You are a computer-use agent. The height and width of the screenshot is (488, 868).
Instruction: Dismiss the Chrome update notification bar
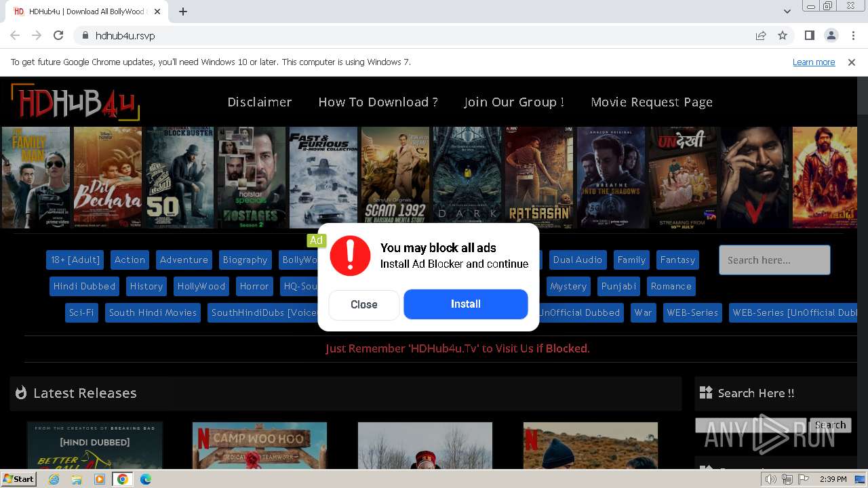(x=852, y=62)
